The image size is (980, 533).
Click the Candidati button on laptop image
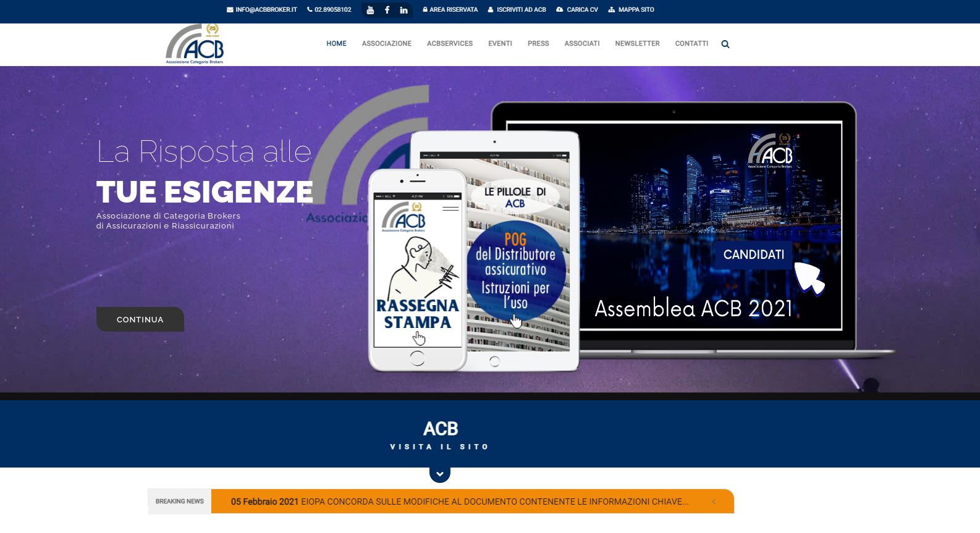[x=753, y=254]
